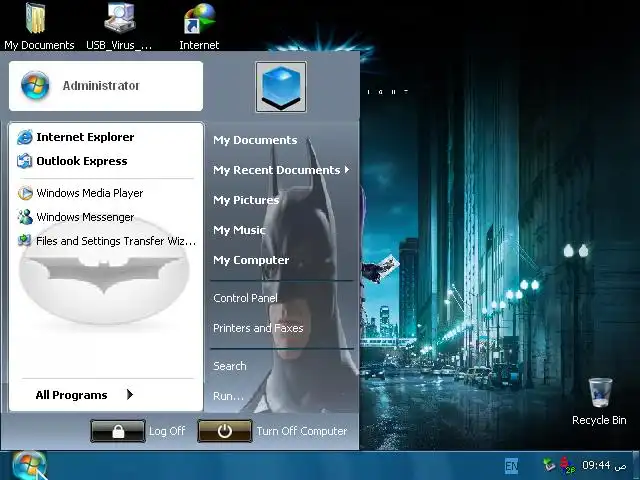The width and height of the screenshot is (640, 480).
Task: Open My Music folder link
Action: [x=240, y=230]
